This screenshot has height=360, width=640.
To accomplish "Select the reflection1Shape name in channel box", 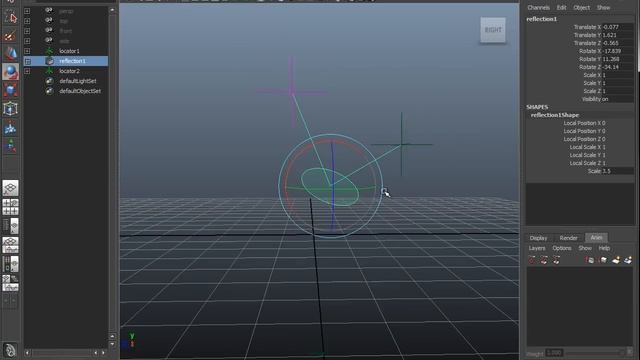I will tap(555, 115).
